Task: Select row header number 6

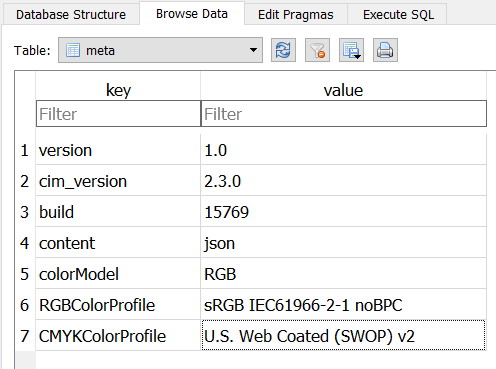Action: (25, 304)
